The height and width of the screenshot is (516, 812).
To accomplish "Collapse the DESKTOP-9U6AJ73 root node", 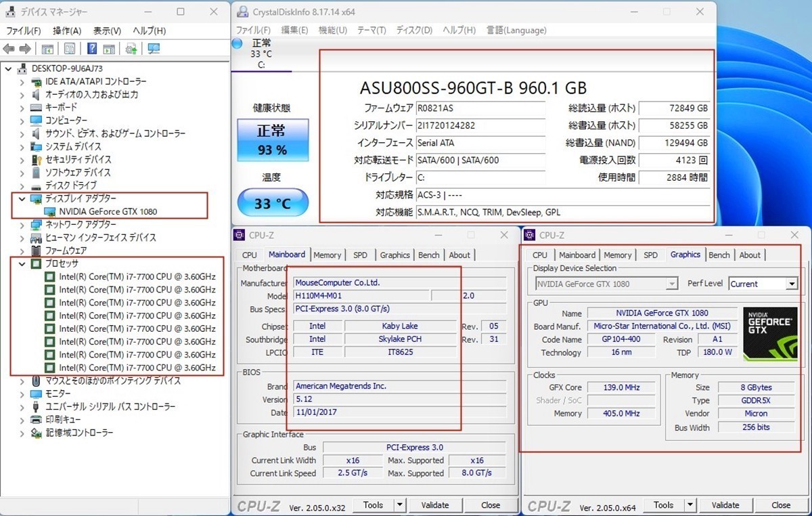I will pos(8,68).
